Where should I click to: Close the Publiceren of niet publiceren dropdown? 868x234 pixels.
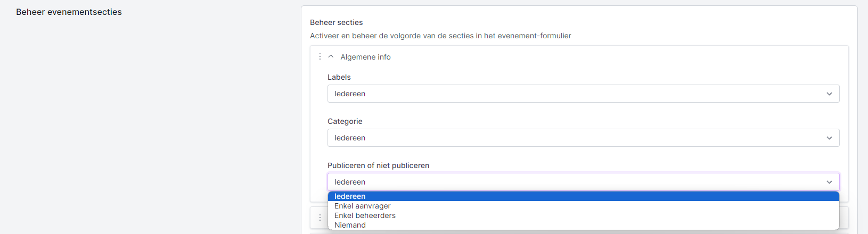tap(575, 182)
